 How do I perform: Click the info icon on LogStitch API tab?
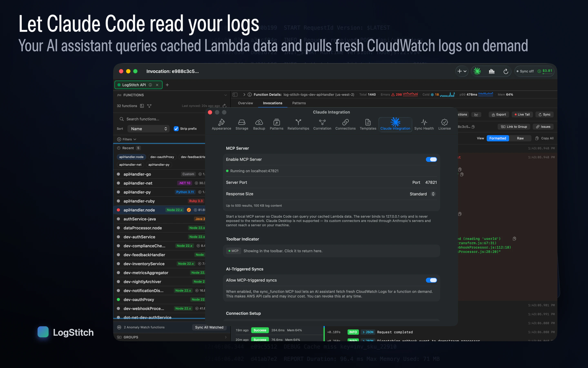[150, 85]
